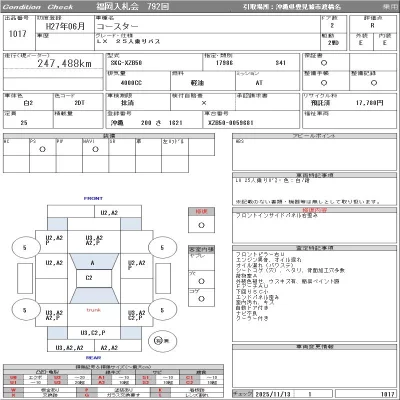Click transmission value 'AT'

pos(259,83)
